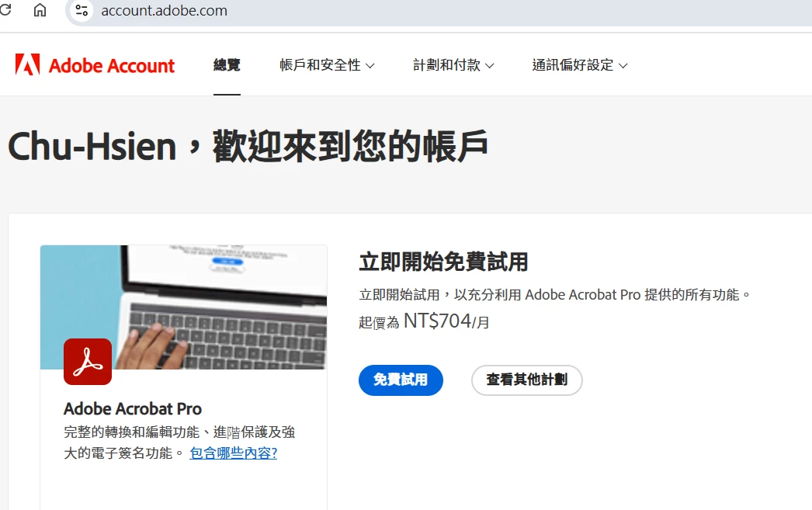Click the blue 免費試用 button
Viewport: 812px width, 510px height.
pyautogui.click(x=401, y=380)
